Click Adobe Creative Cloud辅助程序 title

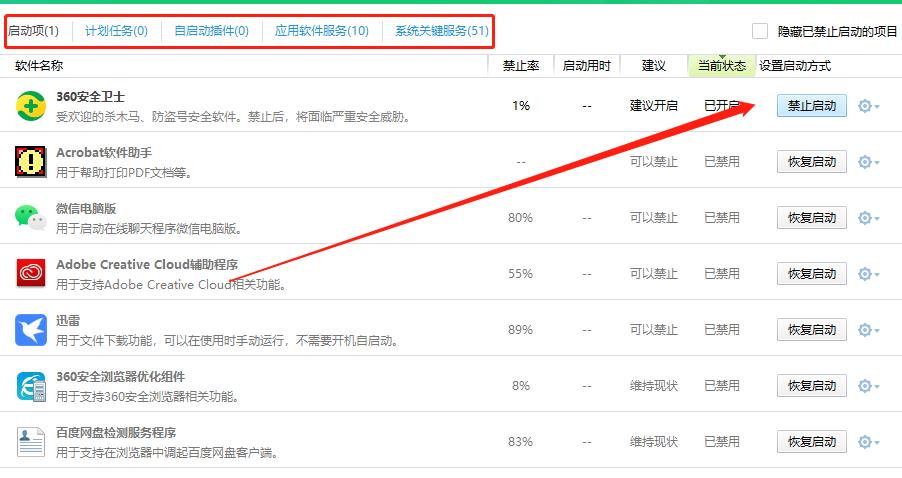point(147,265)
